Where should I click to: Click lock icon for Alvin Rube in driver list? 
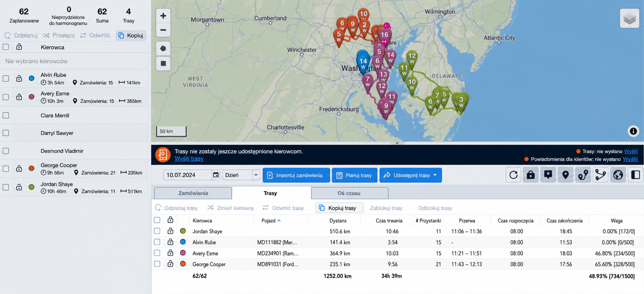pyautogui.click(x=19, y=78)
